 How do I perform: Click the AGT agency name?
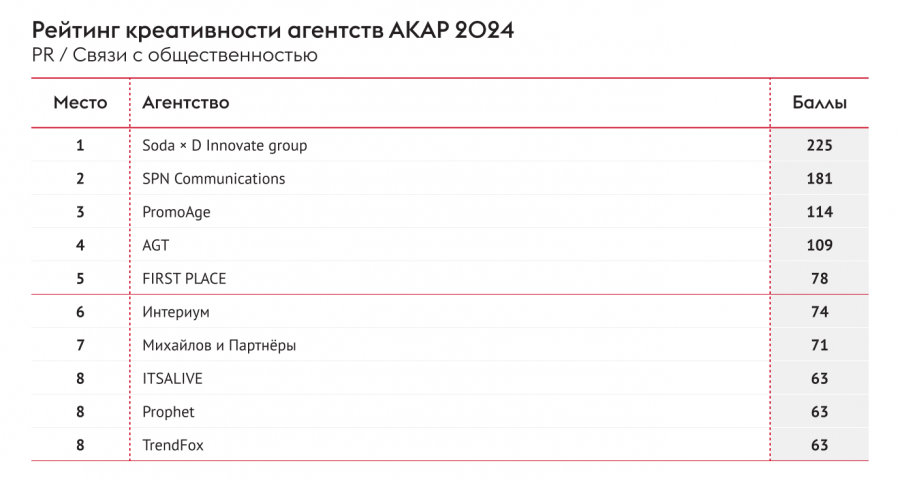click(x=156, y=245)
